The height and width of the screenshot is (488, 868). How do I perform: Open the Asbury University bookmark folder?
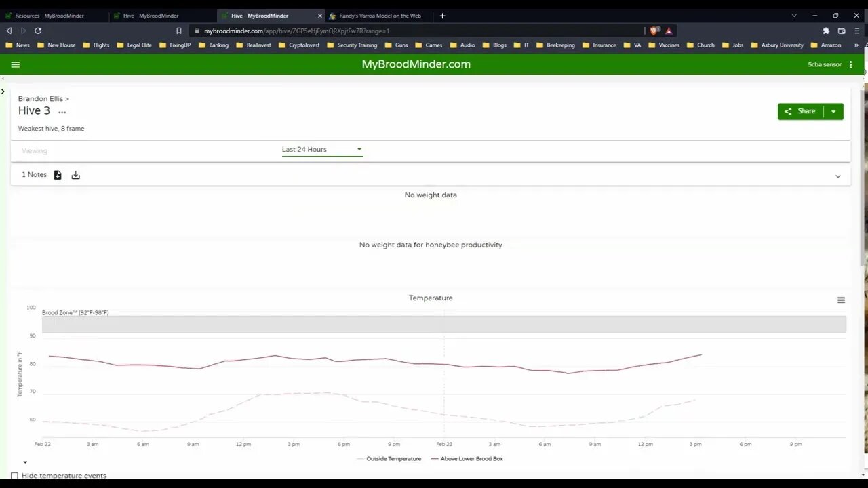click(x=776, y=45)
